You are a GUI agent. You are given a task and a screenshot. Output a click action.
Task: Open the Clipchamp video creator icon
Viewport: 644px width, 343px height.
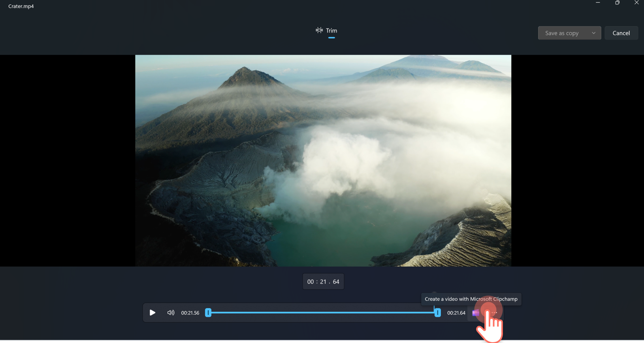coord(476,313)
